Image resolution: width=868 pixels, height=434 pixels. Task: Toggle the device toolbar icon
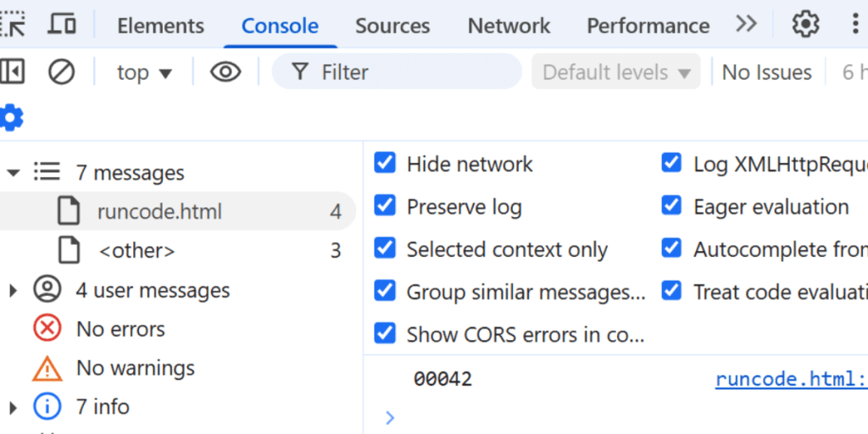pos(62,25)
